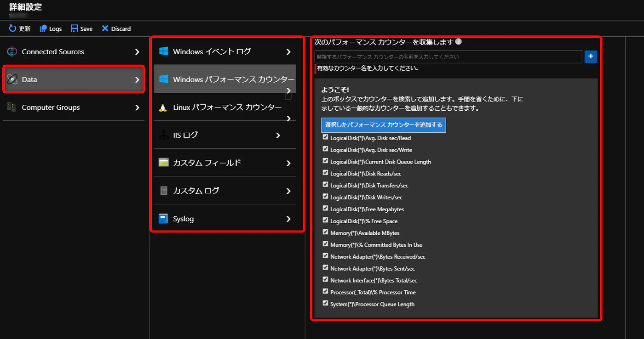Uncheck Memory(*)\Available MBytes checkbox
The image size is (644, 339).
click(x=326, y=232)
